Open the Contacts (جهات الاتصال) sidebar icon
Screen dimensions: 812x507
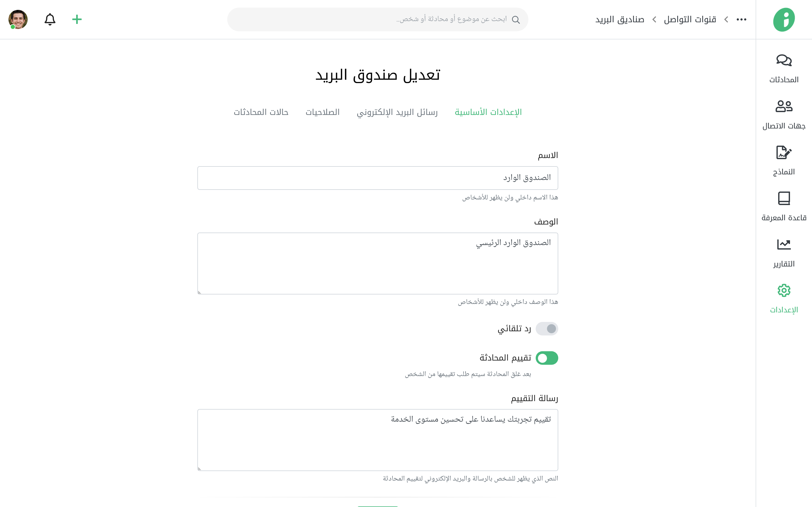click(x=784, y=107)
